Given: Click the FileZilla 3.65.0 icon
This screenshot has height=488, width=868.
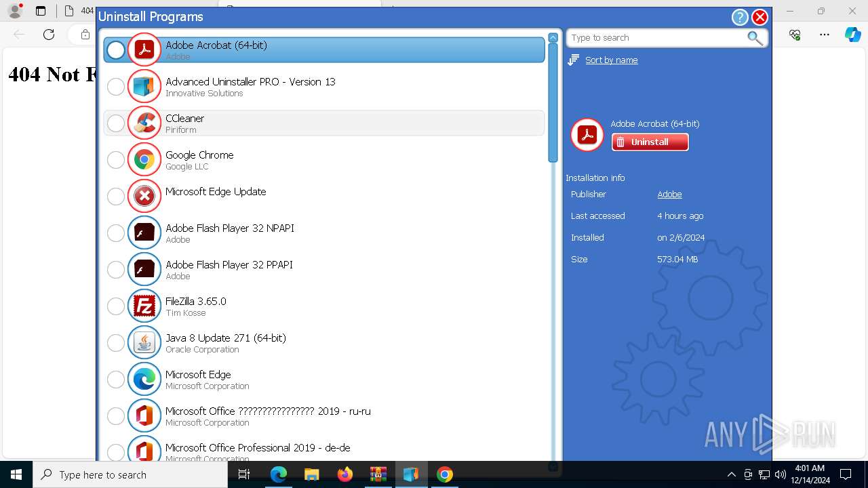Looking at the screenshot, I should (144, 306).
